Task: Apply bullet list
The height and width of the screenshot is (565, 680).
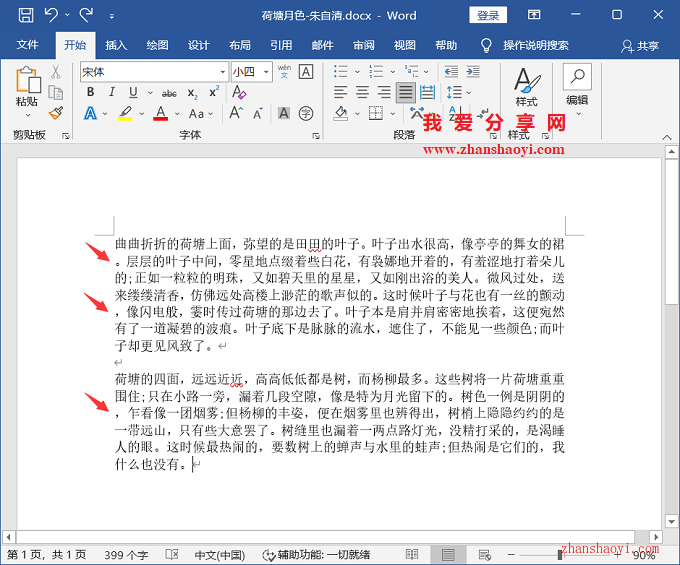Action: (341, 71)
